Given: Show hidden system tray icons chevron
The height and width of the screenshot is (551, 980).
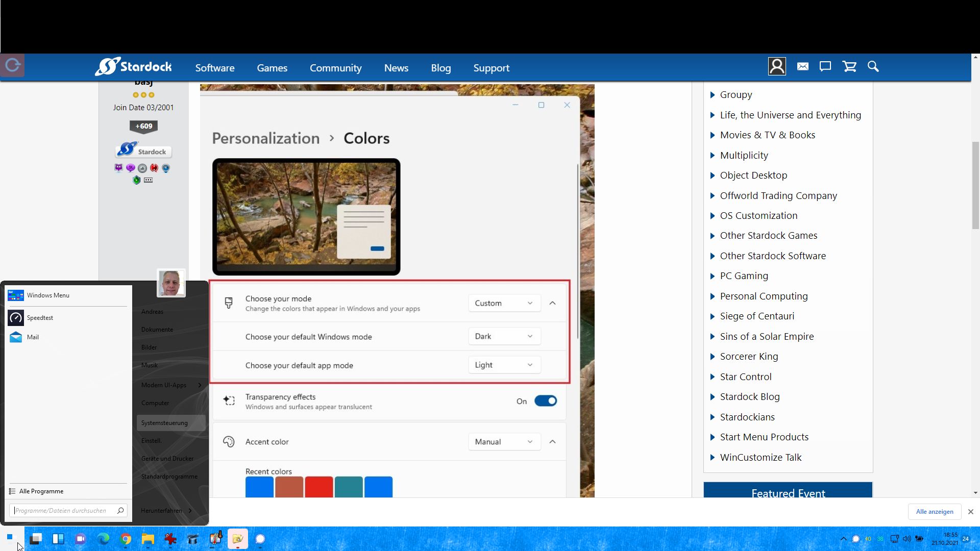Looking at the screenshot, I should pos(843,539).
